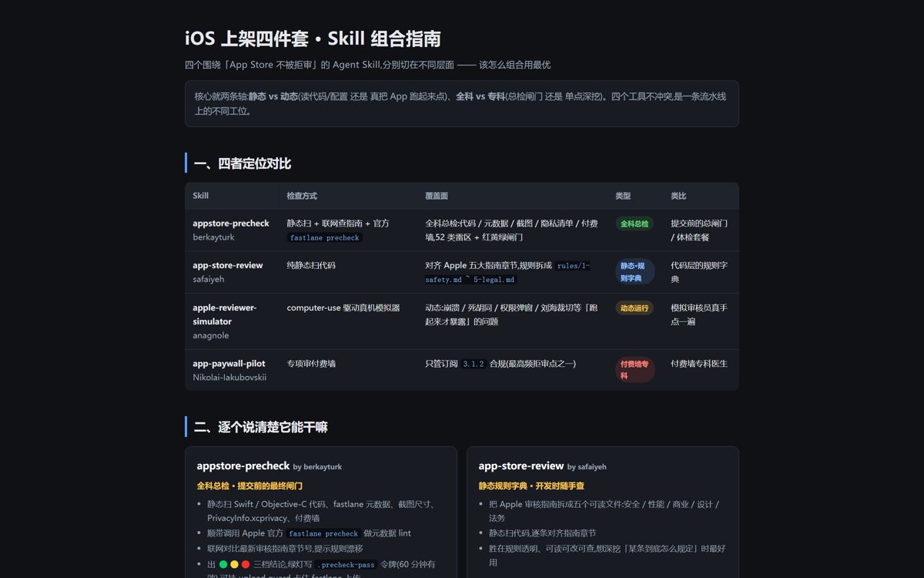Click the green status dot emoji
Image resolution: width=924 pixels, height=578 pixels.
pos(223,564)
